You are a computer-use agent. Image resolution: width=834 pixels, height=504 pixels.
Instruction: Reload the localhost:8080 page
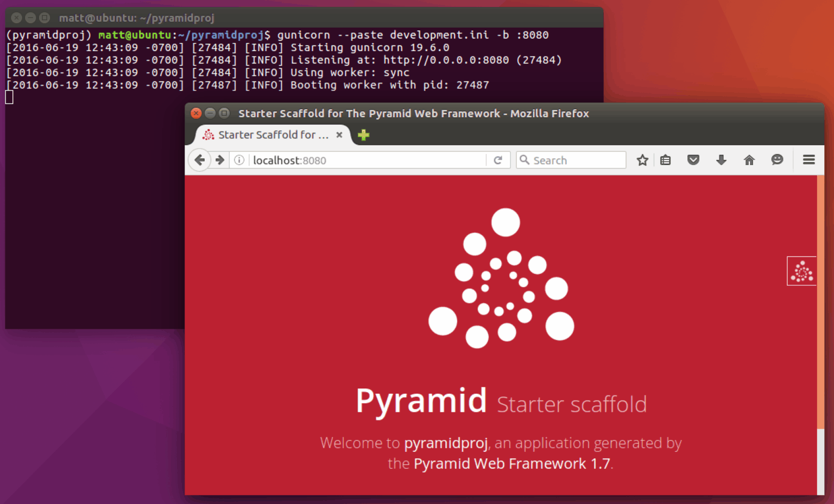(498, 160)
